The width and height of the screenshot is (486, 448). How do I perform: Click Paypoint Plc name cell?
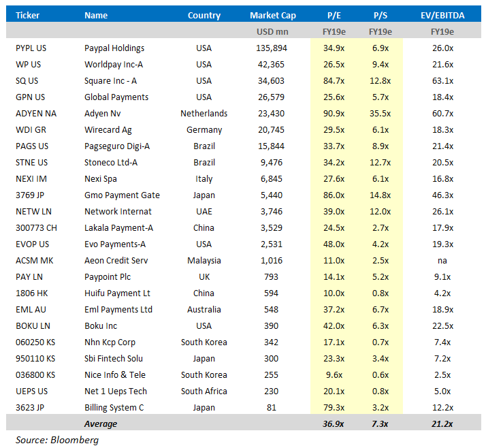[108, 277]
